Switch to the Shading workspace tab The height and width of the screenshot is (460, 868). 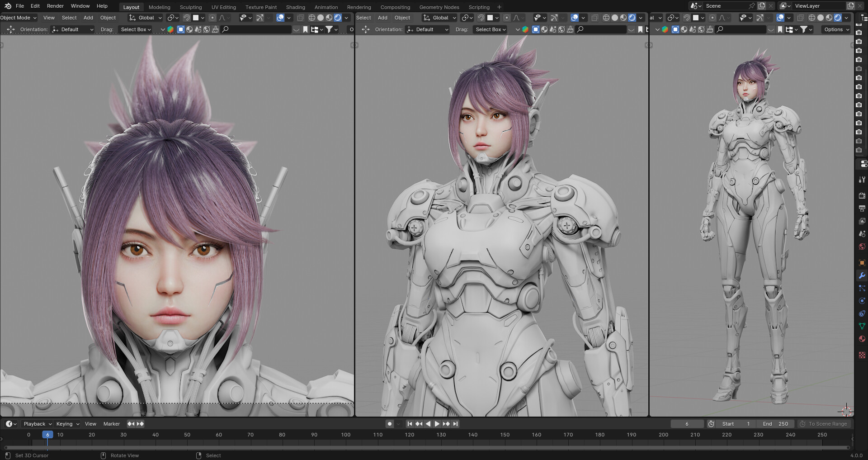point(295,7)
